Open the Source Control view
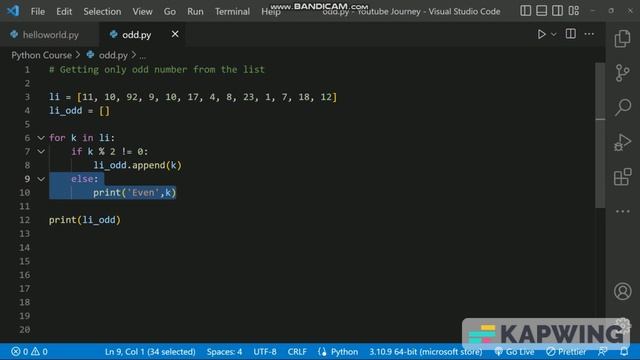The height and width of the screenshot is (360, 640). (x=622, y=73)
